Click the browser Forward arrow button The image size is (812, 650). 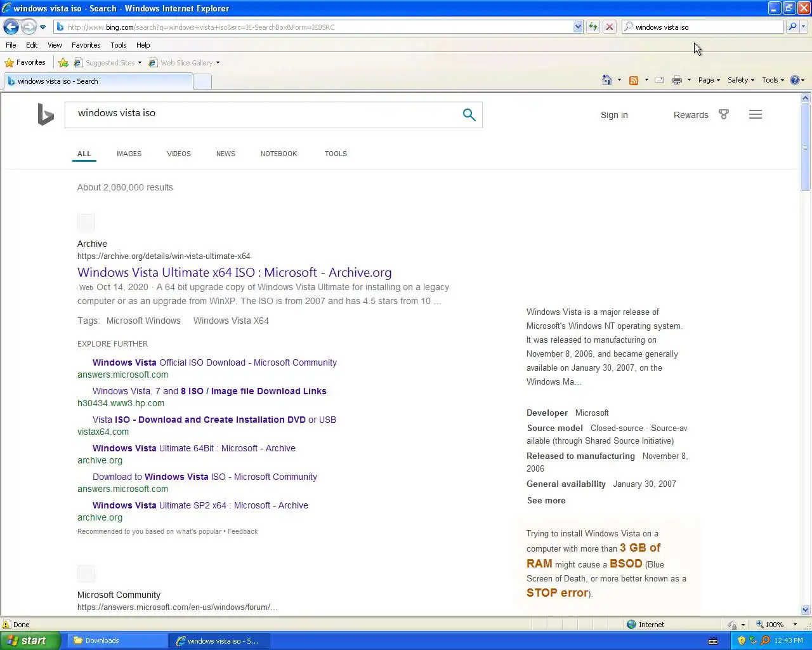[29, 27]
